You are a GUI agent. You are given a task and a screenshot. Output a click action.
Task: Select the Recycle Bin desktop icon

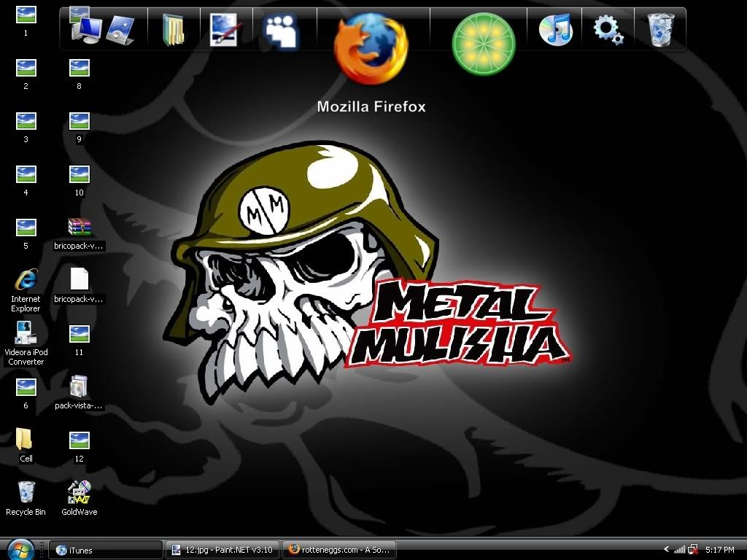pos(26,499)
